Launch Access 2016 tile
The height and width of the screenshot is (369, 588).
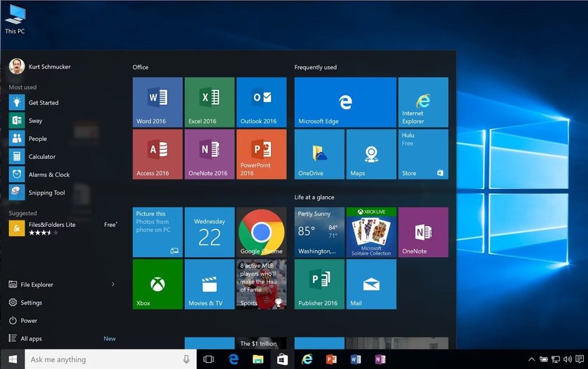(x=157, y=154)
